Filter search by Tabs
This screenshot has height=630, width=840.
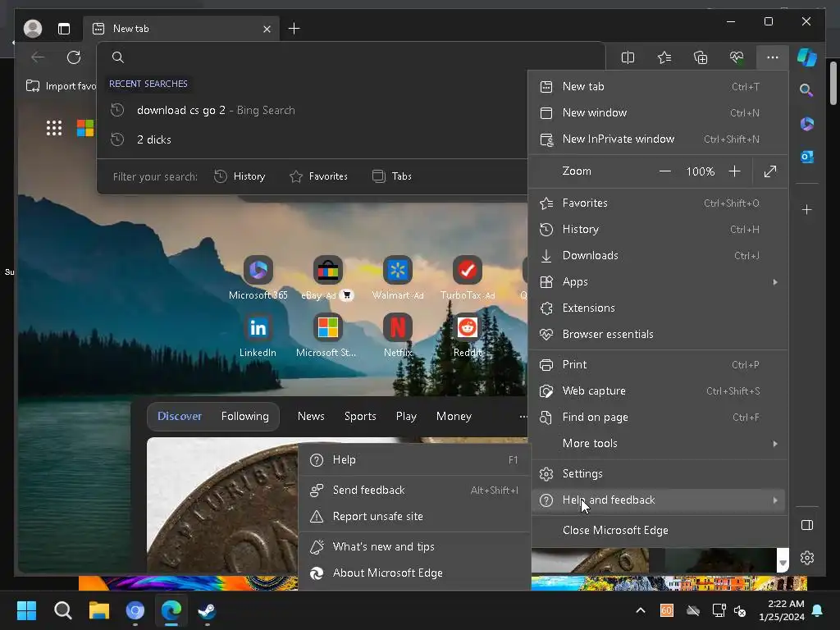pyautogui.click(x=392, y=176)
